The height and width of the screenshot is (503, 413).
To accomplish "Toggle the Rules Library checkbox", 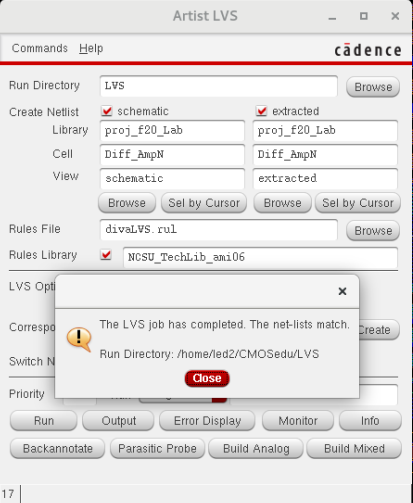I will [106, 255].
